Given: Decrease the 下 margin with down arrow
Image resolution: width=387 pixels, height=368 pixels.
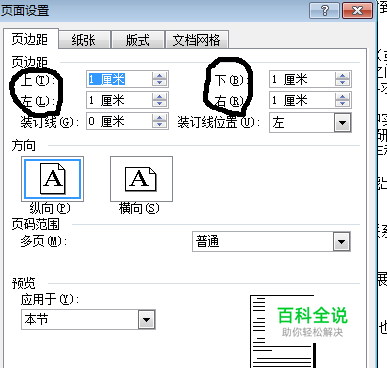Looking at the screenshot, I should pos(343,83).
